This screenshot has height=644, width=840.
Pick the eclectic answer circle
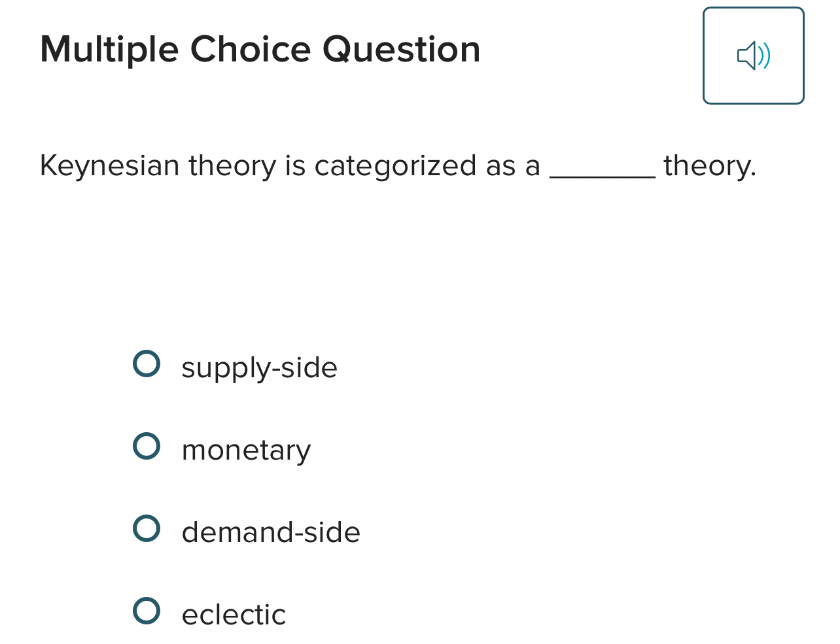pyautogui.click(x=147, y=611)
